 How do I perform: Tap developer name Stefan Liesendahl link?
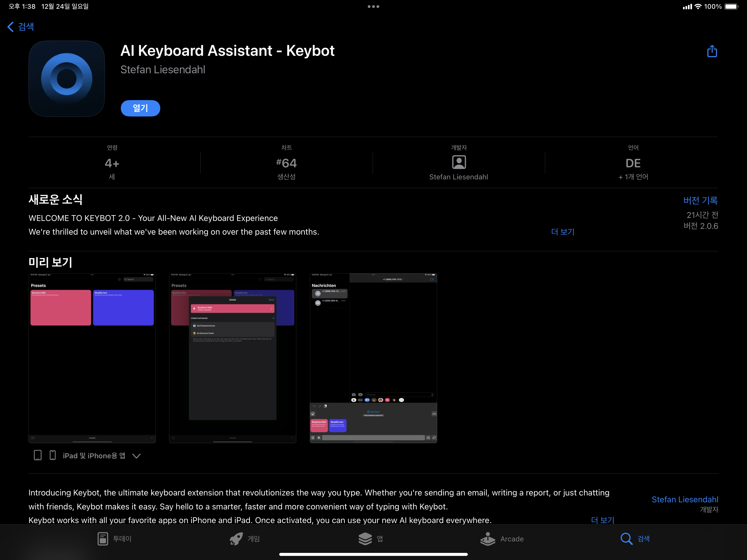[x=685, y=500]
